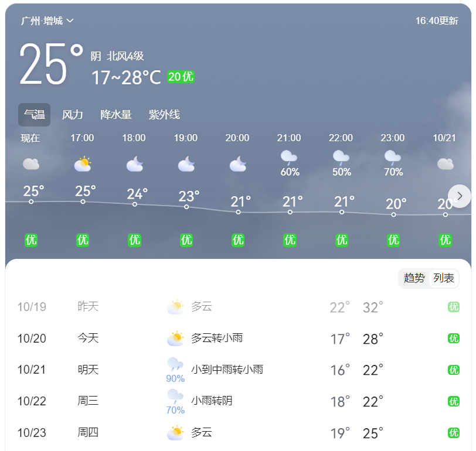Image resolution: width=476 pixels, height=451 pixels.
Task: Click the 16:40更新 timestamp
Action: pos(437,20)
